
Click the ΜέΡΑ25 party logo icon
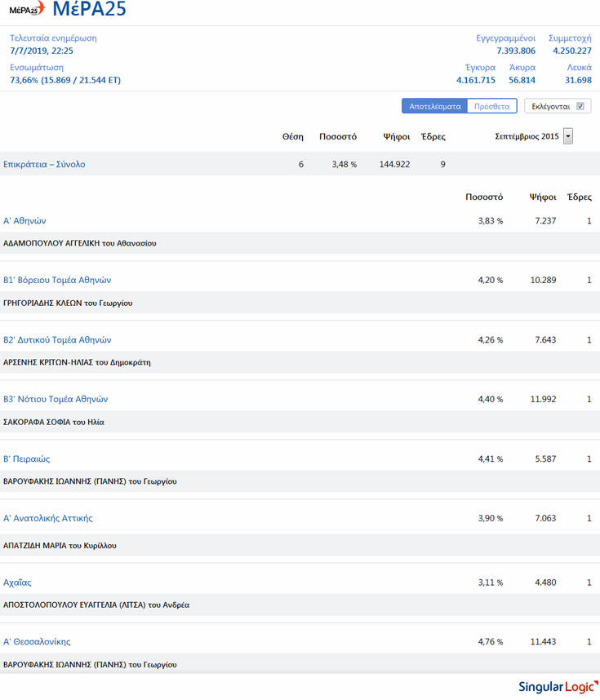[x=27, y=10]
